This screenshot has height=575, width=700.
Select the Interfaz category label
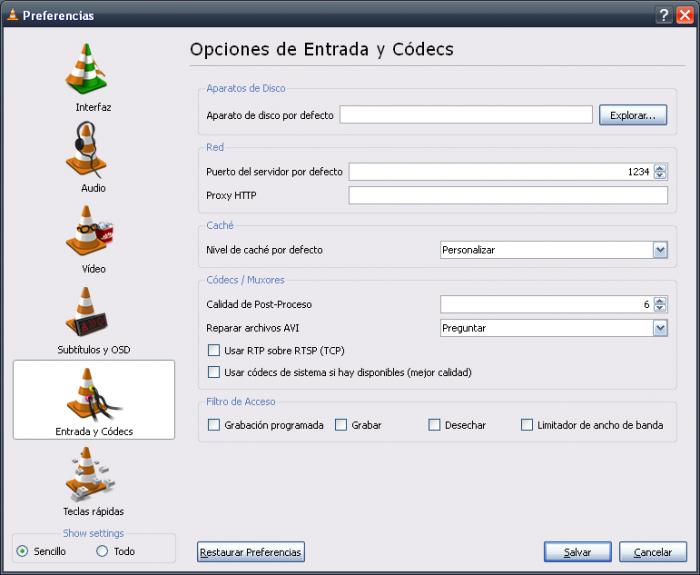(93, 107)
